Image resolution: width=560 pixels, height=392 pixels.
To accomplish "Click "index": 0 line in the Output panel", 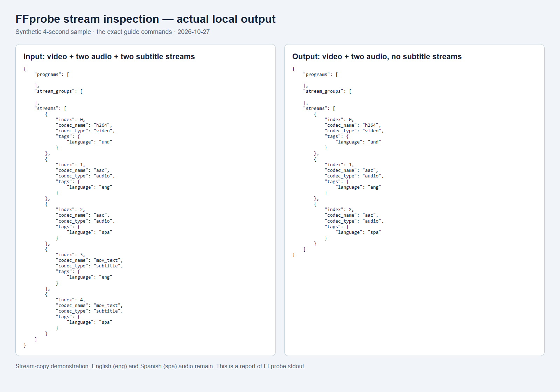I will pos(339,120).
